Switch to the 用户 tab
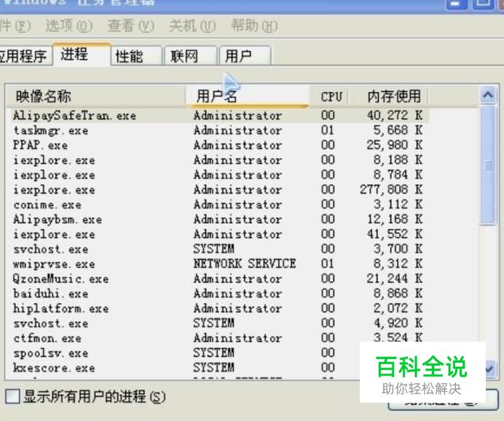This screenshot has height=421, width=504. (x=245, y=56)
